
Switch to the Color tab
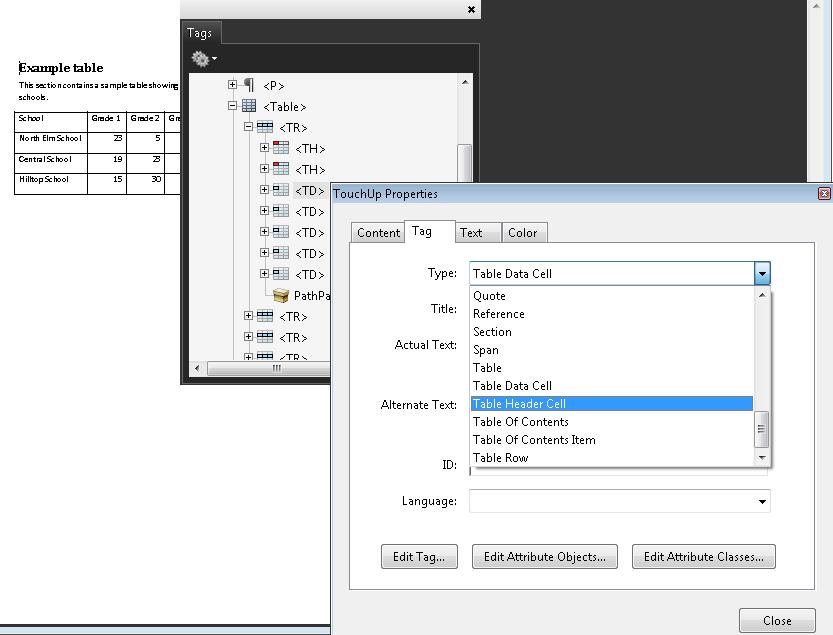[x=524, y=232]
